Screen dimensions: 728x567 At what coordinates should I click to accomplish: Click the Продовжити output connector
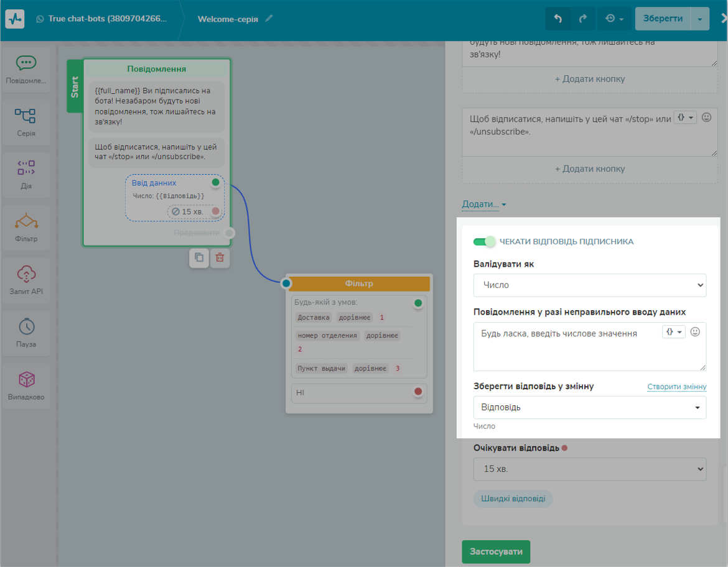230,233
